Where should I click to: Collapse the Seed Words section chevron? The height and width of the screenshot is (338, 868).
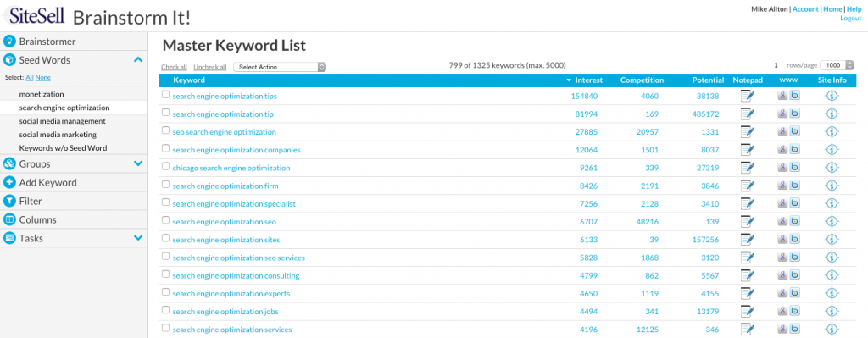[x=138, y=60]
